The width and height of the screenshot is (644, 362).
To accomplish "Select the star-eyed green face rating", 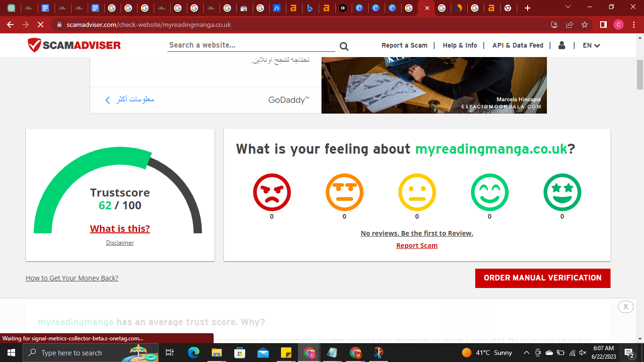I will tap(562, 192).
